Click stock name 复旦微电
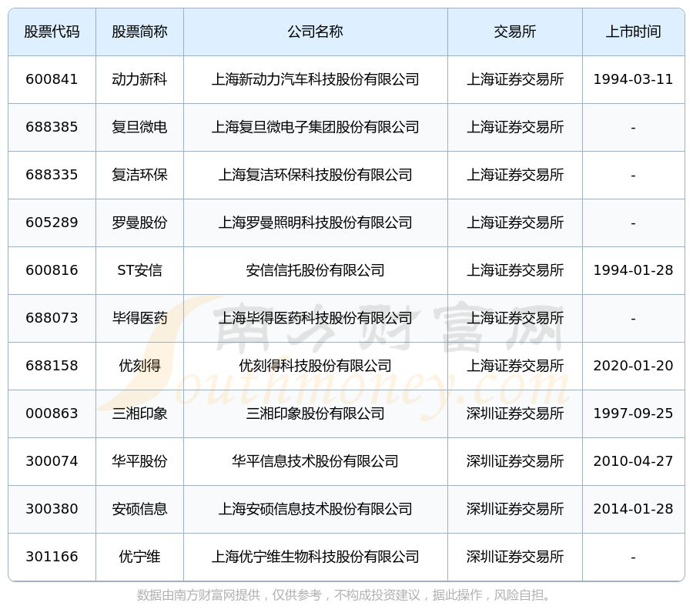693x616 pixels. click(139, 127)
